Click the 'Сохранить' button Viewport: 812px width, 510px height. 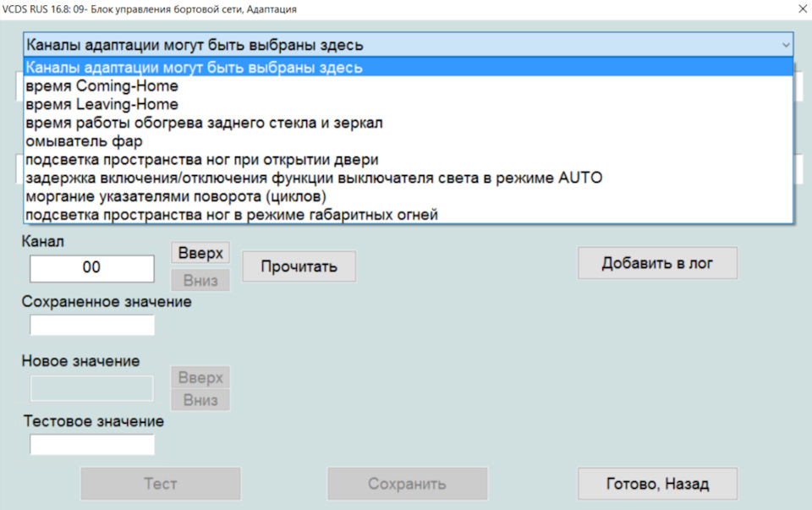pos(407,484)
